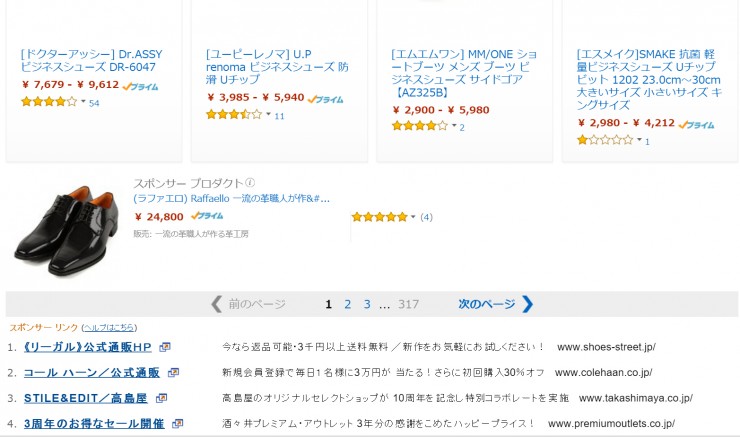Open the 1 review link for SMAKE

click(647, 142)
